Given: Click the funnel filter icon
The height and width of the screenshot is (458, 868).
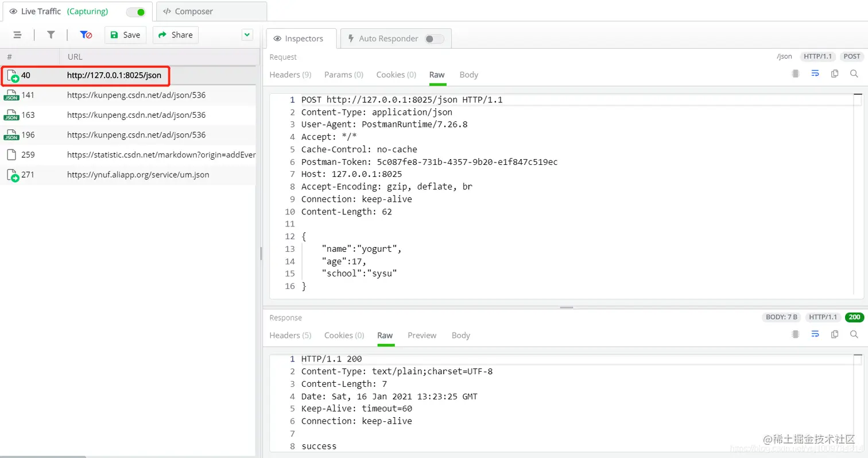Looking at the screenshot, I should 51,35.
